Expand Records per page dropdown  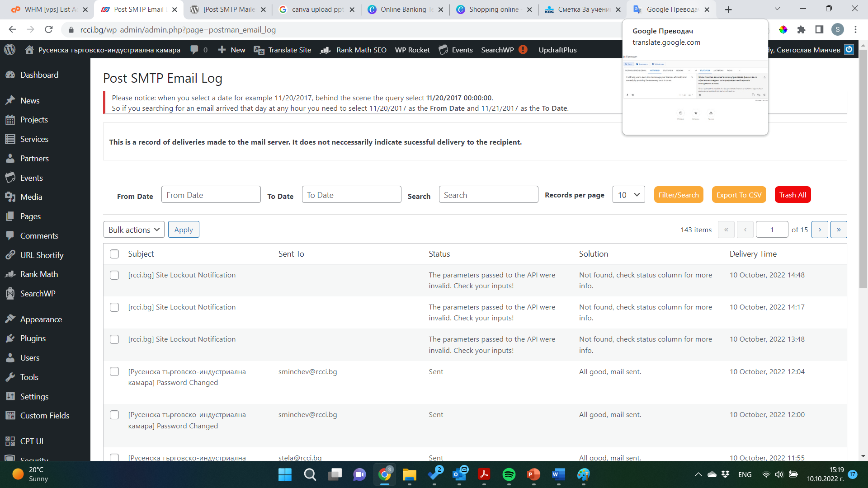pos(628,195)
